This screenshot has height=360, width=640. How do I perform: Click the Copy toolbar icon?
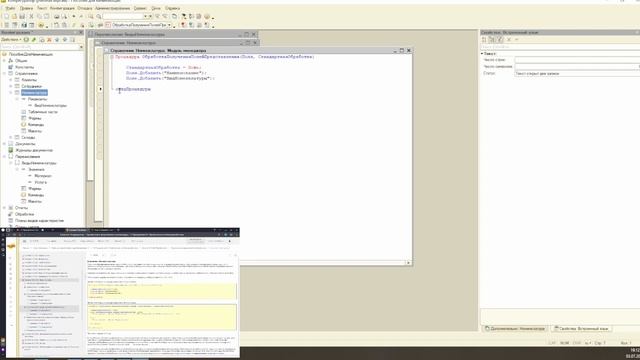click(x=39, y=16)
